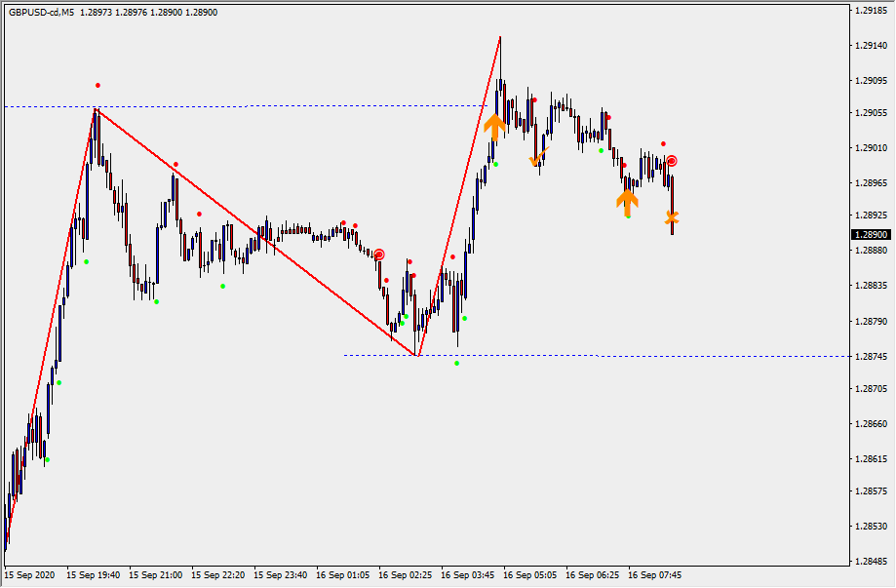Click the 15 Sep 2020 date label
Screen dimensions: 896x588
[30, 575]
